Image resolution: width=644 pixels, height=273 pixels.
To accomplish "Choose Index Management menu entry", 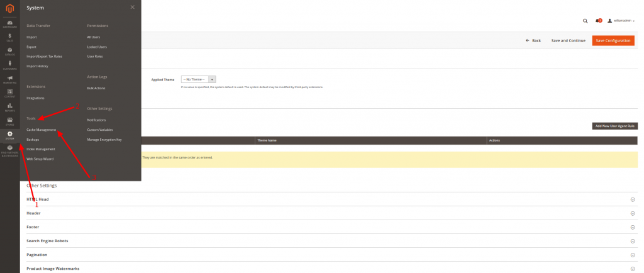I will pos(41,149).
